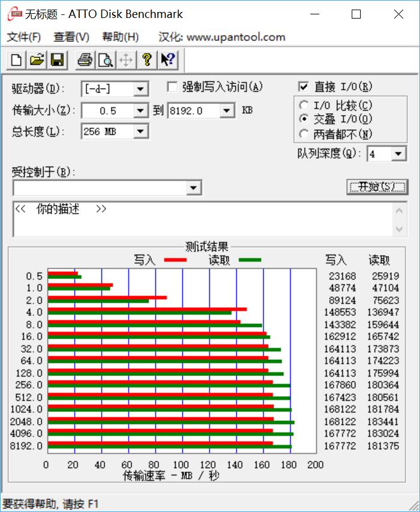
Task: Open the 文件(F) menu
Action: 24,37
